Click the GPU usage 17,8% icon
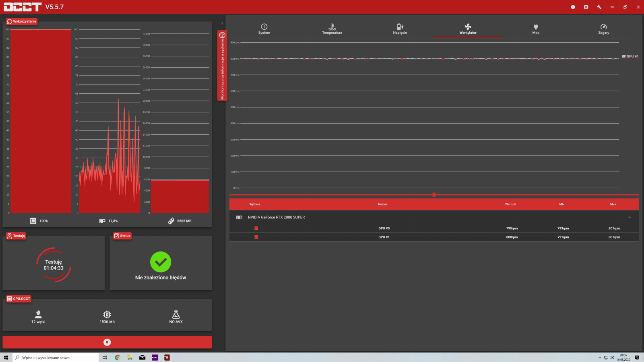644x362 pixels. coord(102,221)
